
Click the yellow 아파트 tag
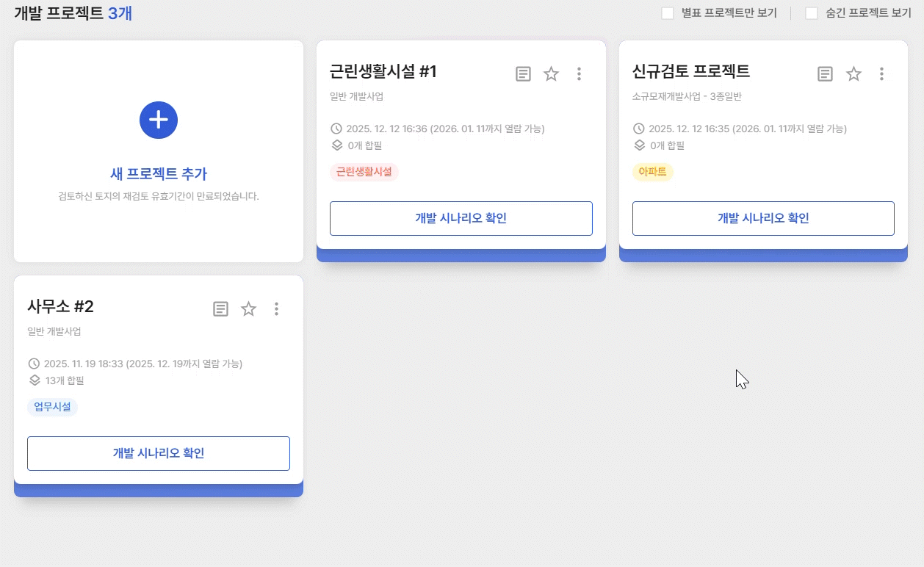click(x=652, y=172)
